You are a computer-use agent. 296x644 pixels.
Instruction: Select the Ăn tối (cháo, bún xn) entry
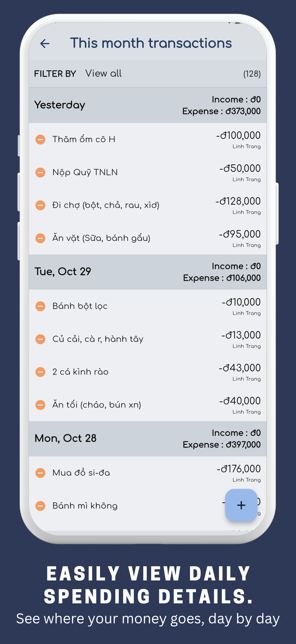97,405
